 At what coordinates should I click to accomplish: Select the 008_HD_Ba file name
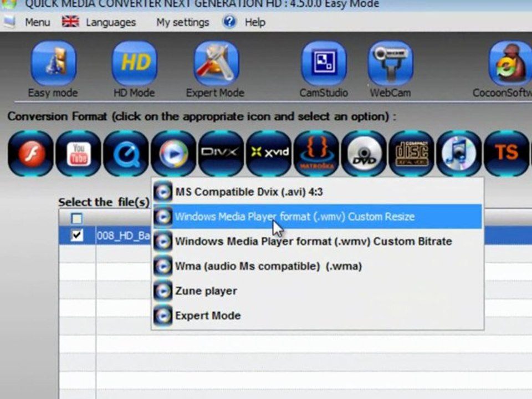click(123, 236)
